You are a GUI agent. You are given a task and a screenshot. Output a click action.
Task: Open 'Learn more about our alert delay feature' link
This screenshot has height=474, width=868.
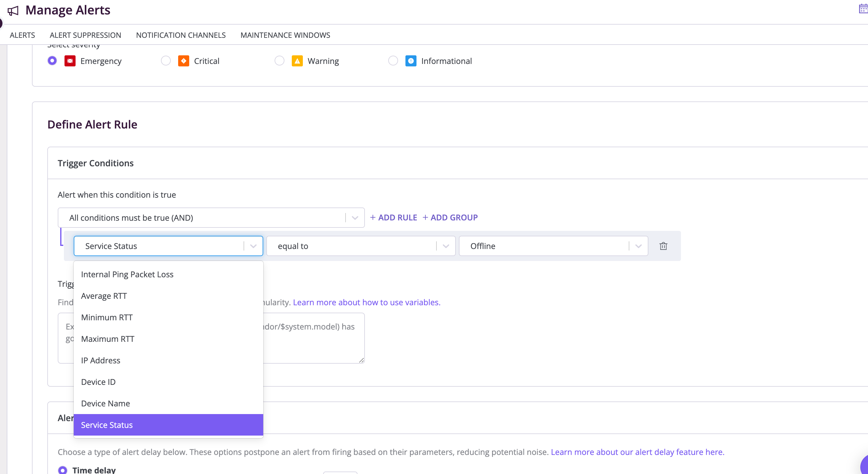[638, 452]
